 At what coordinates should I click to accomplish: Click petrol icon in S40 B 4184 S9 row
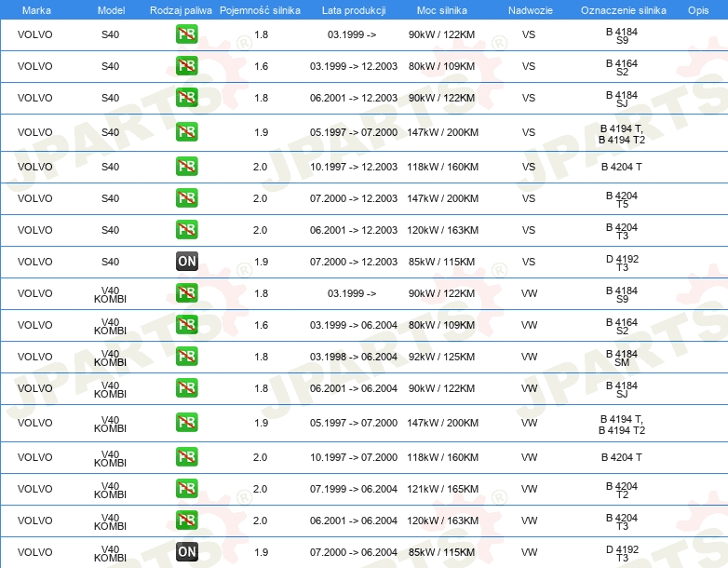click(x=186, y=34)
